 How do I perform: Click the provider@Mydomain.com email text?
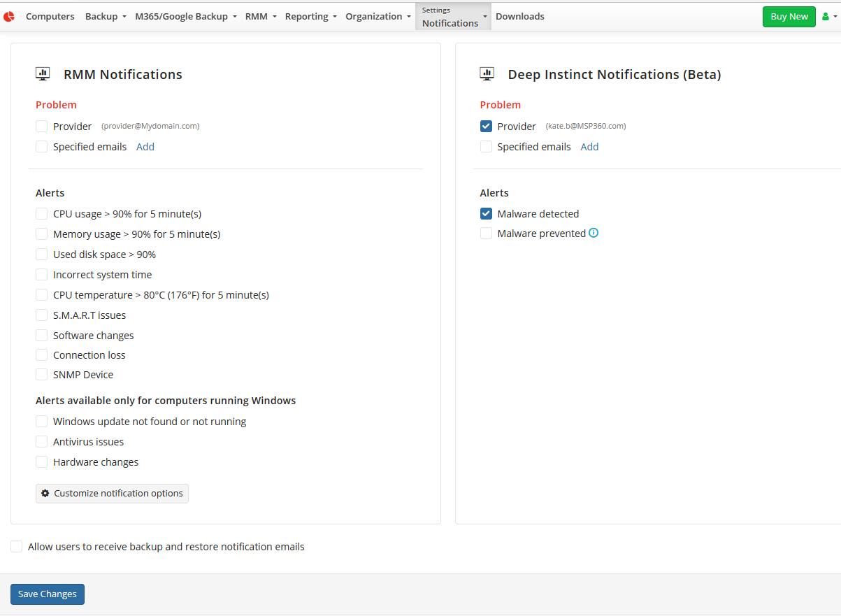(150, 127)
